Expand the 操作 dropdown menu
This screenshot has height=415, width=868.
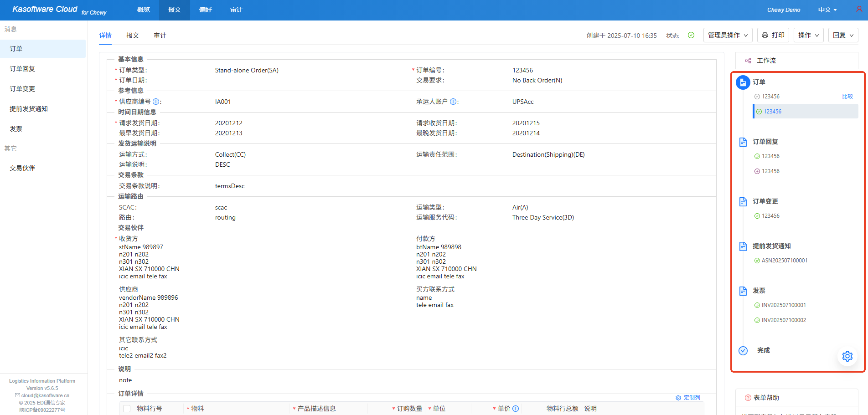[808, 35]
